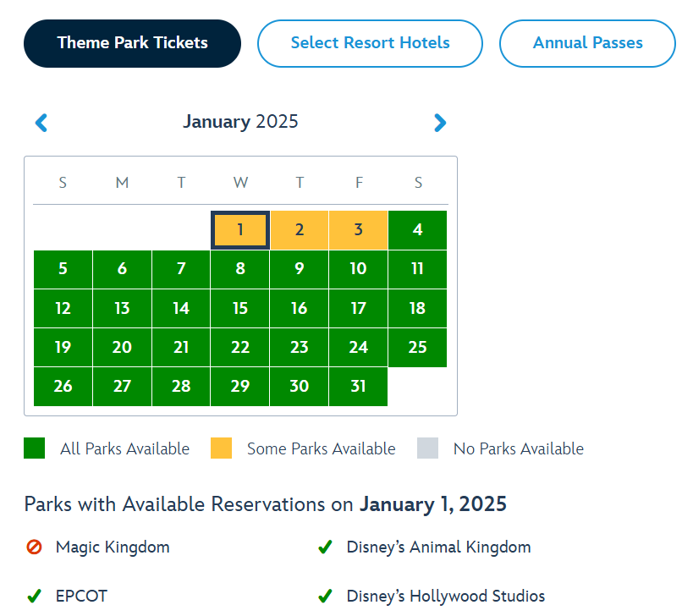Click the Magic Kingdom unavailable icon

tap(34, 547)
